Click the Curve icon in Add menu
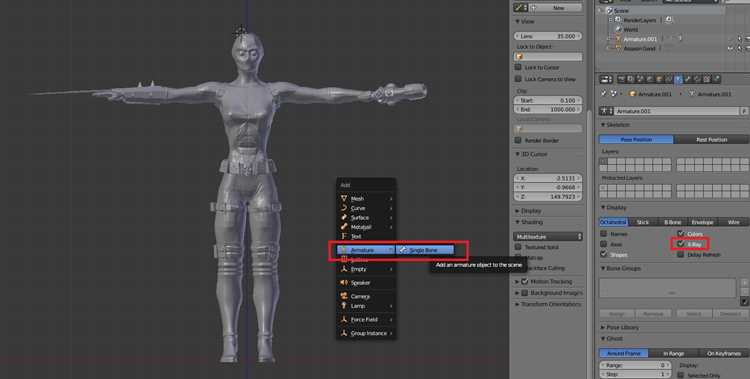This screenshot has height=379, width=750. (x=344, y=208)
